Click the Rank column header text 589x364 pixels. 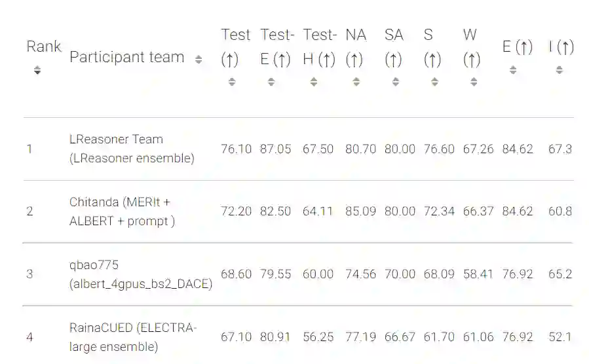(x=43, y=46)
